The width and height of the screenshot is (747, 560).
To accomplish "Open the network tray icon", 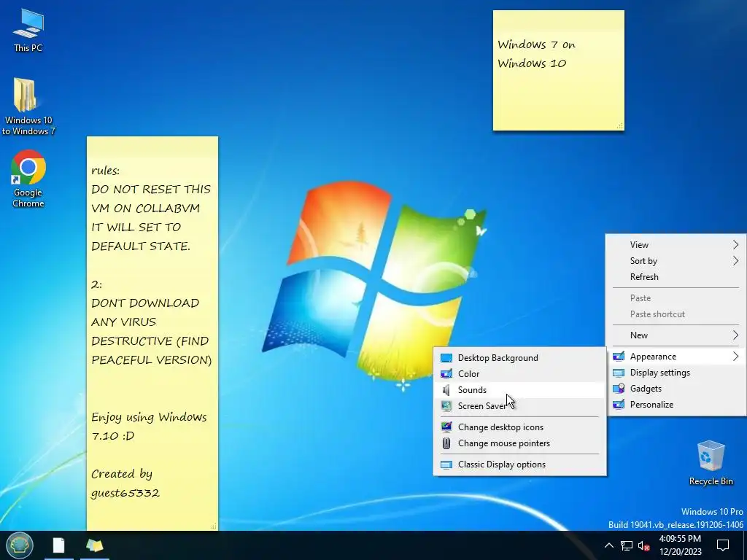I will [x=627, y=545].
